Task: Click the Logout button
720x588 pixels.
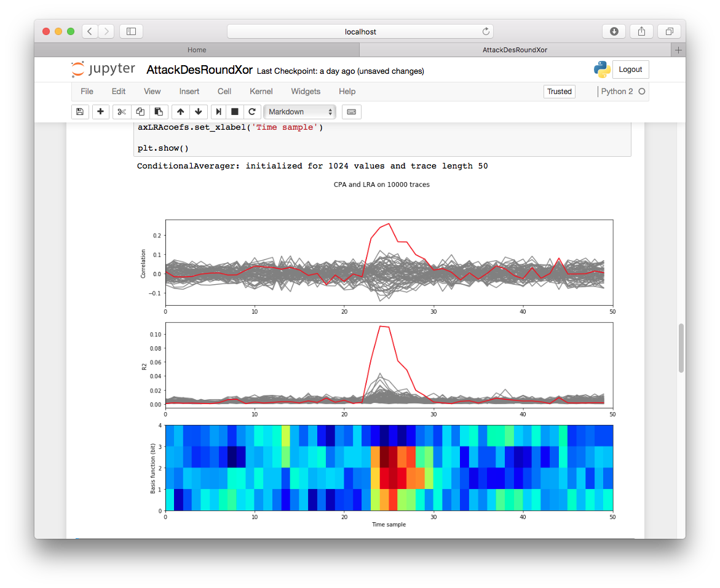Action: [630, 70]
